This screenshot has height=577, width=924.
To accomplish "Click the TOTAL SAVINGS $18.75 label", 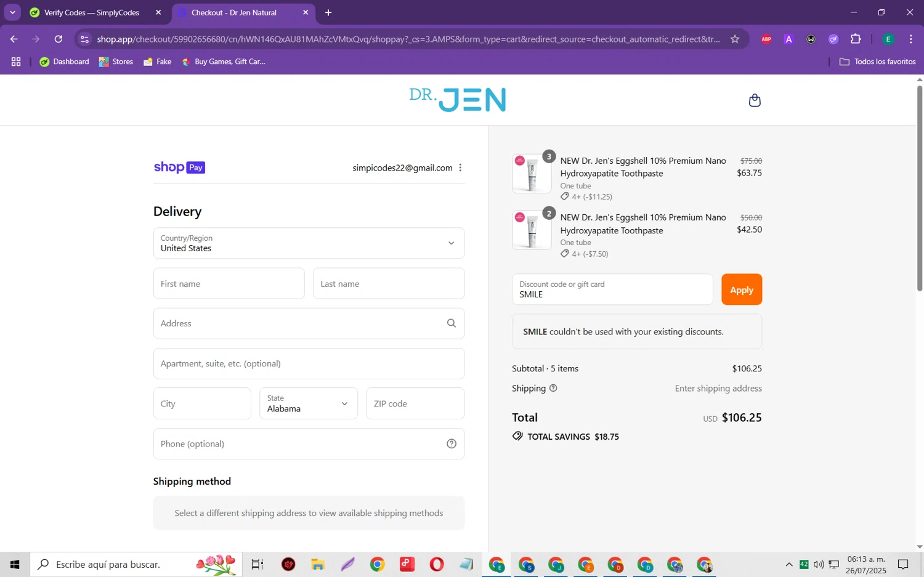I will coord(565,436).
